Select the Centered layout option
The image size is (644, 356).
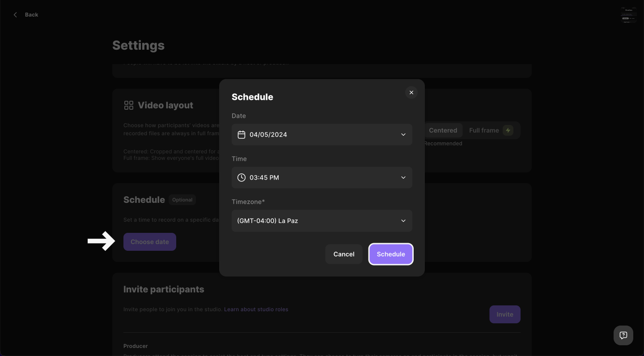pyautogui.click(x=443, y=130)
